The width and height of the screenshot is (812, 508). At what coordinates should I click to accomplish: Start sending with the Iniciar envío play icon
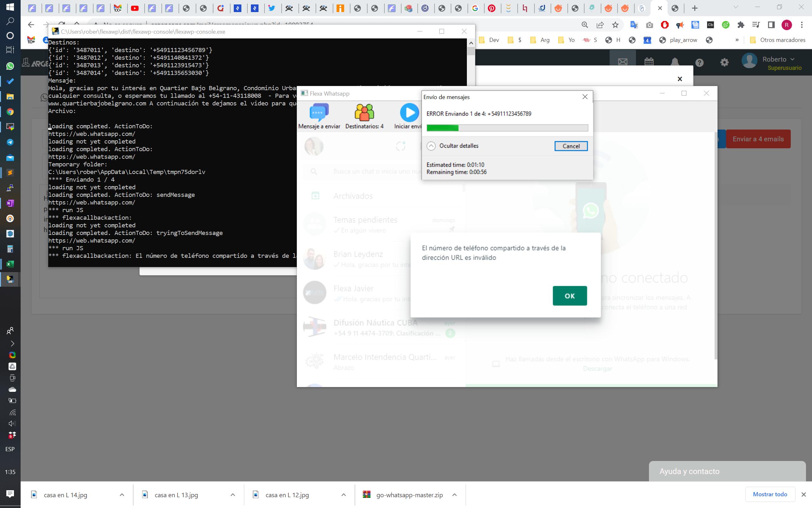click(409, 112)
